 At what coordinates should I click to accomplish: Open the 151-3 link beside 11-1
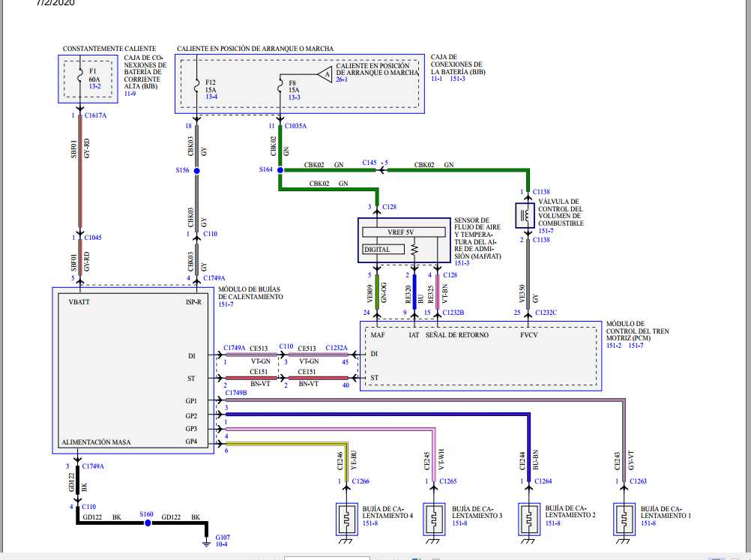(x=457, y=79)
